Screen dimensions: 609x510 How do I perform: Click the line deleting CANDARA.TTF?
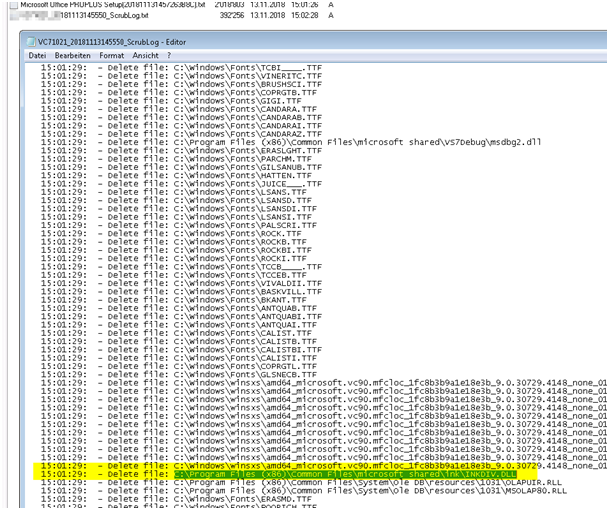(179, 109)
